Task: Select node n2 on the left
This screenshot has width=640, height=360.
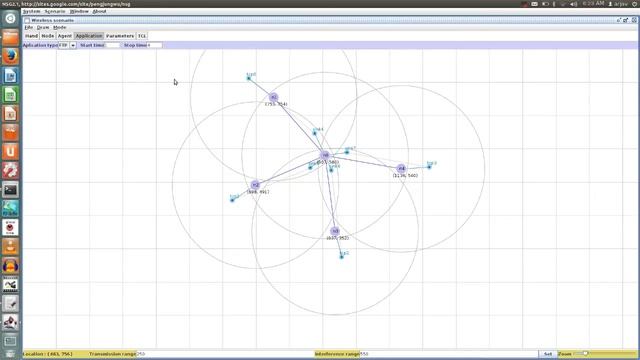Action: click(x=255, y=185)
